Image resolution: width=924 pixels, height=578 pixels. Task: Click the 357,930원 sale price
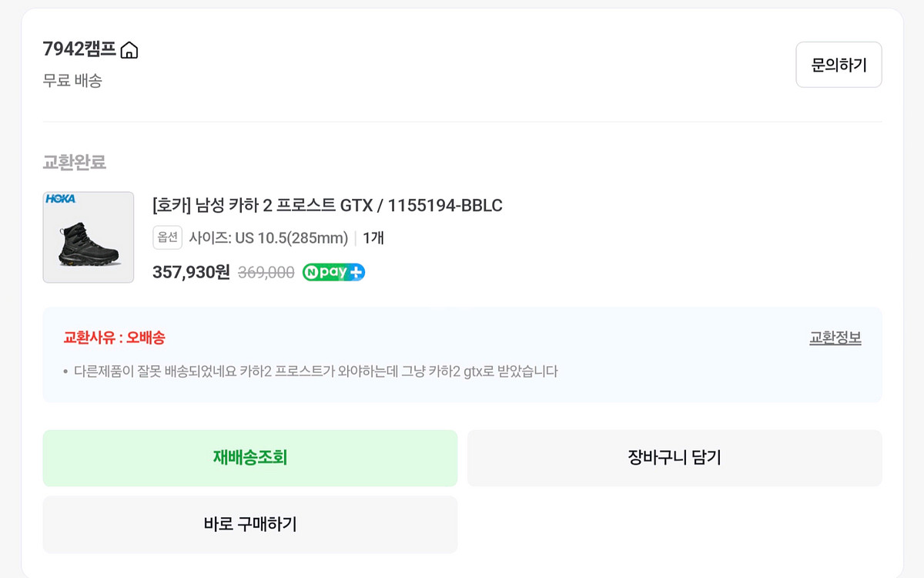pyautogui.click(x=191, y=272)
